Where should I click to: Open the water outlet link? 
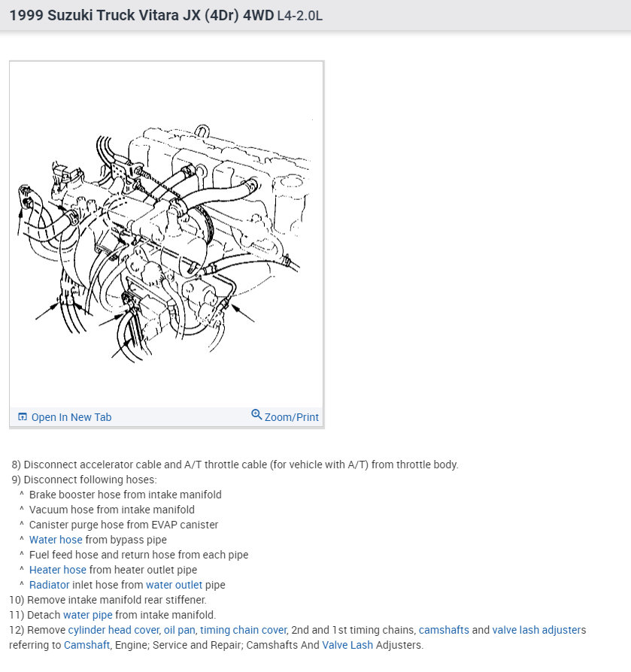tap(174, 585)
